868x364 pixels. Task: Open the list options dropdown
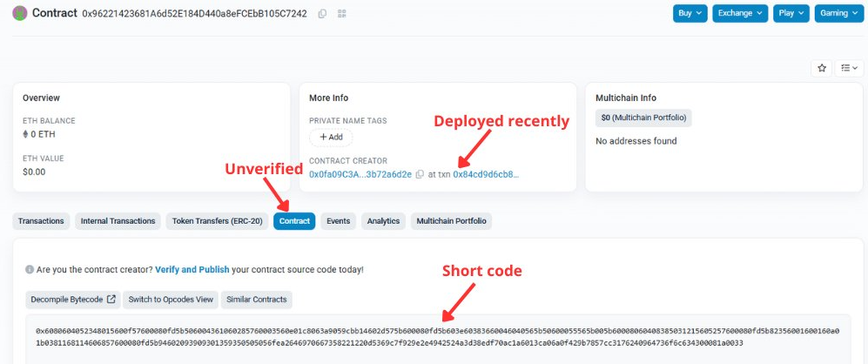(848, 68)
